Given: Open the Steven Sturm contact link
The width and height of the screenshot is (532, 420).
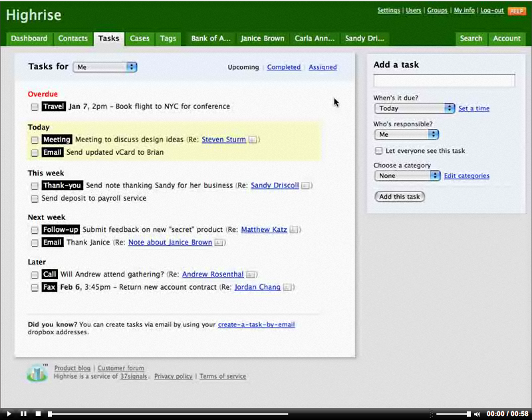Looking at the screenshot, I should tap(224, 140).
